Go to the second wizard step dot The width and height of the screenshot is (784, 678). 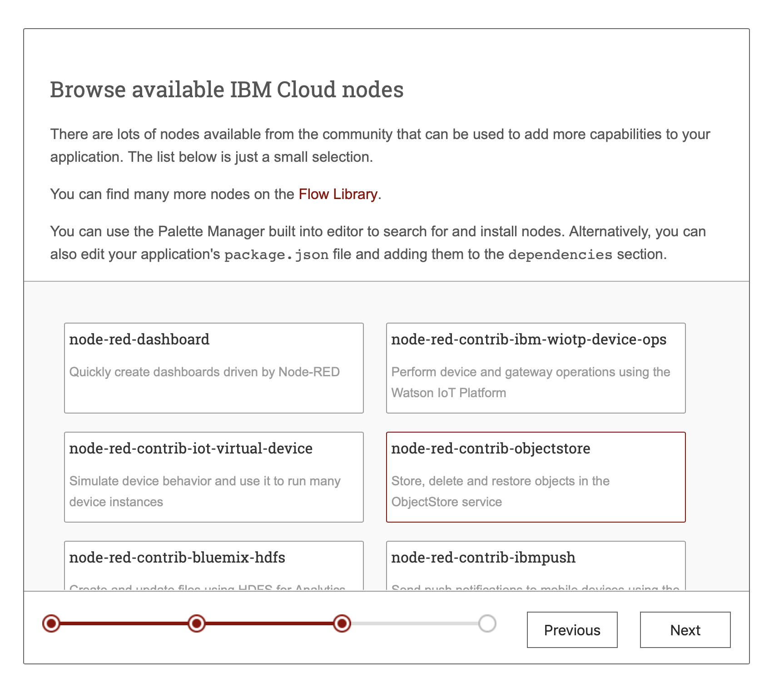point(197,623)
